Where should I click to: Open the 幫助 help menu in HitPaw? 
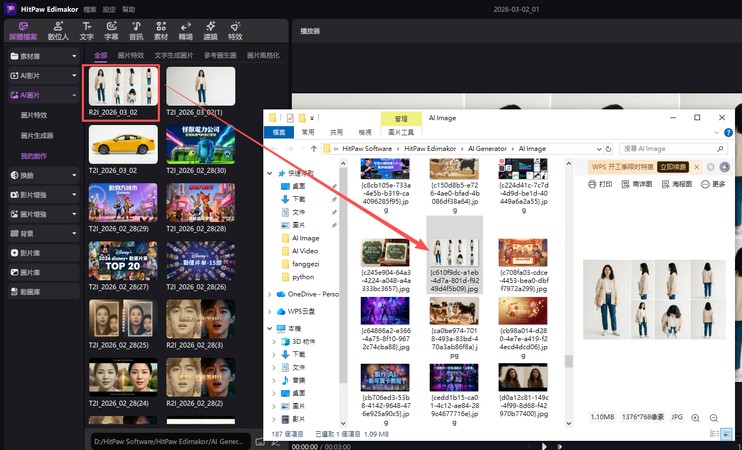tap(128, 9)
